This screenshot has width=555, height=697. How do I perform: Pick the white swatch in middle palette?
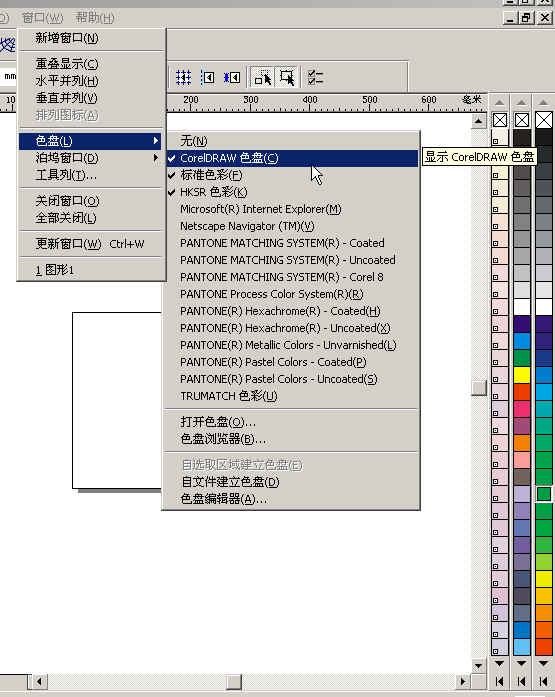pos(522,307)
